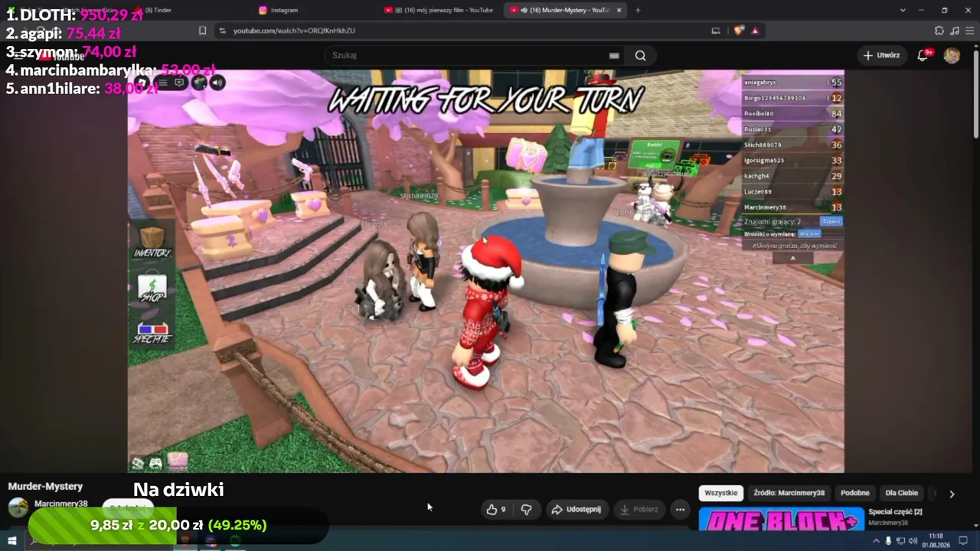
Task: Close the active Murder-Mystery YouTube tab
Action: 619,10
